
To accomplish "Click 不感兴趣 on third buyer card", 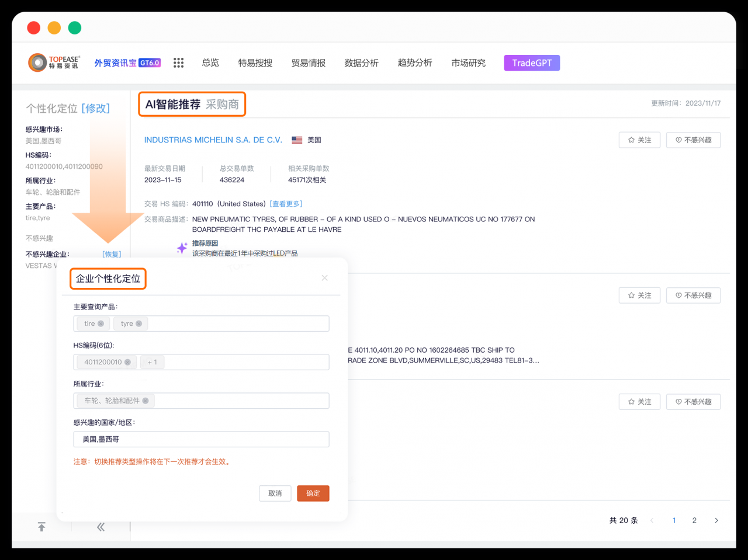I will pyautogui.click(x=693, y=402).
